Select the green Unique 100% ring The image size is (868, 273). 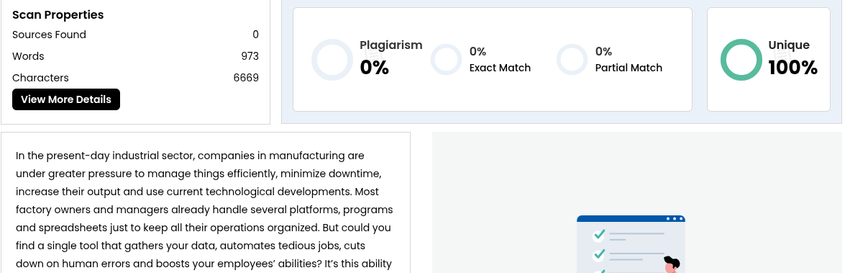tap(741, 60)
